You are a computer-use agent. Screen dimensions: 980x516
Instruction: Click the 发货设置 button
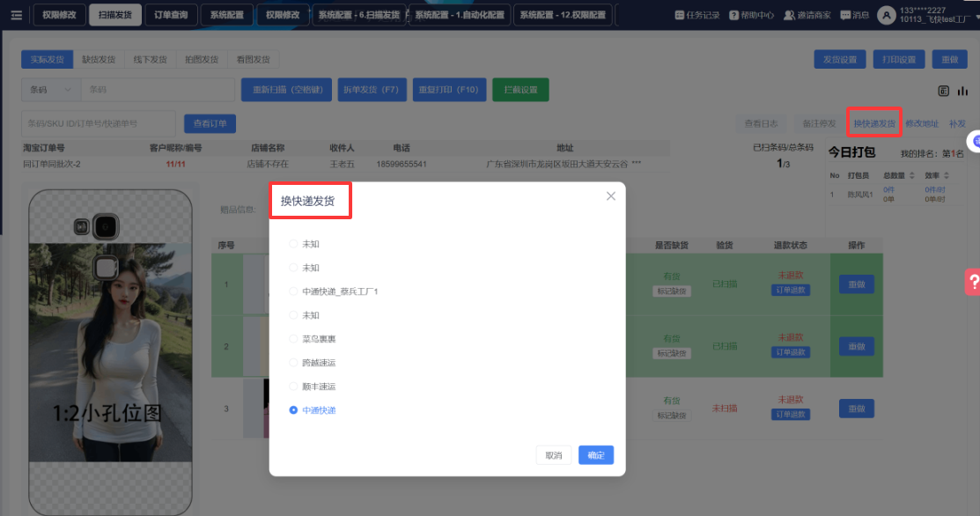pos(839,59)
